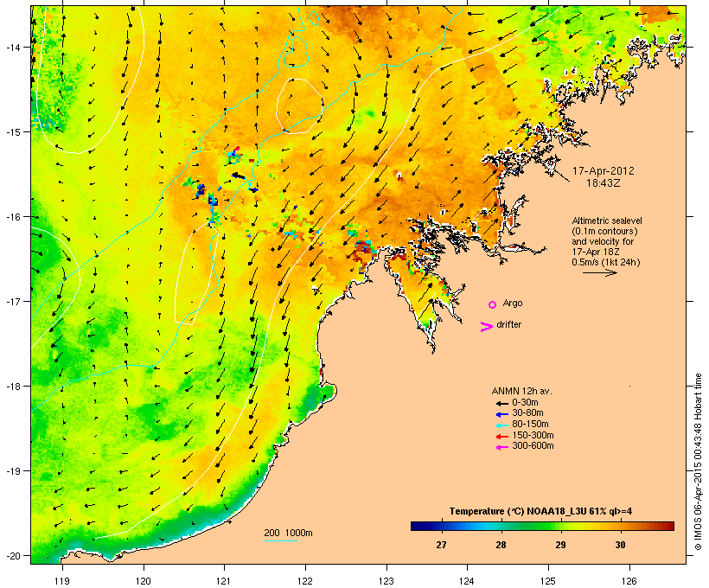
Task: Click the ANMN 12h av. heading
Action: tap(521, 391)
